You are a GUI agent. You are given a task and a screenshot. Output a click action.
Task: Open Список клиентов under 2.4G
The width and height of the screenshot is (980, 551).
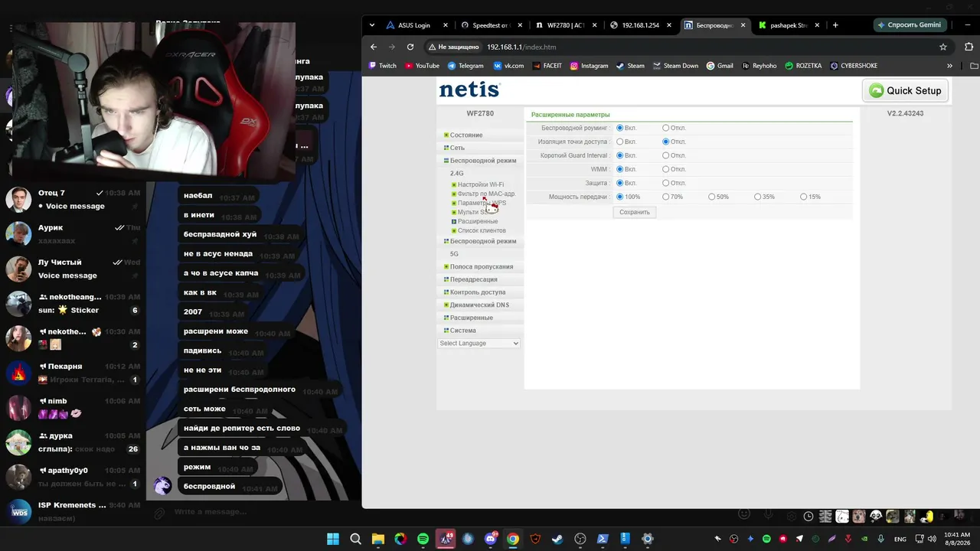click(x=481, y=230)
